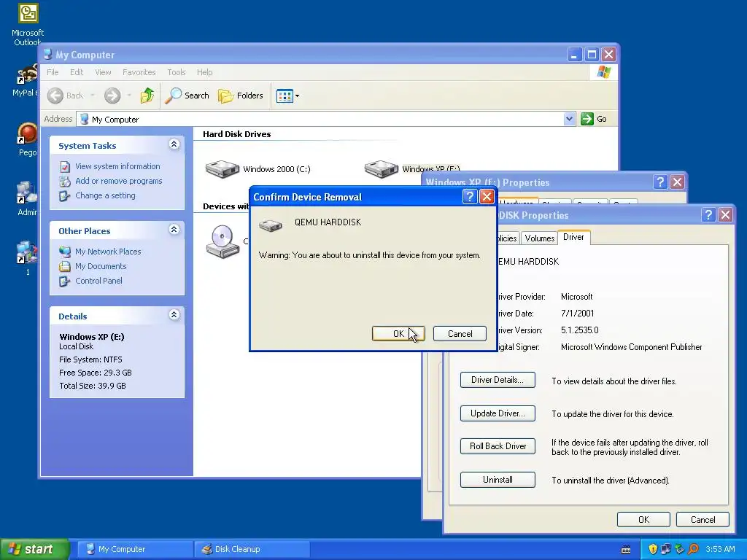
Task: Collapse the System Tasks panel
Action: [174, 144]
